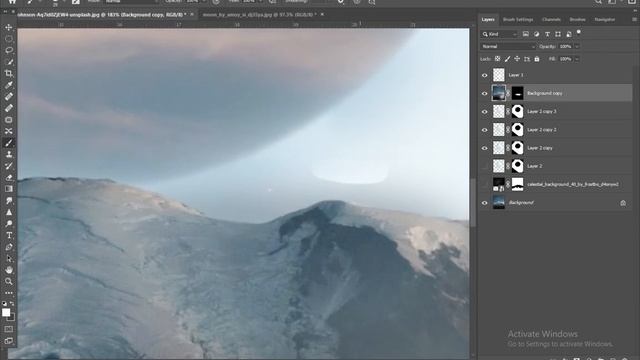Image resolution: width=640 pixels, height=360 pixels.
Task: Select the Pen tool
Action: (x=9, y=247)
